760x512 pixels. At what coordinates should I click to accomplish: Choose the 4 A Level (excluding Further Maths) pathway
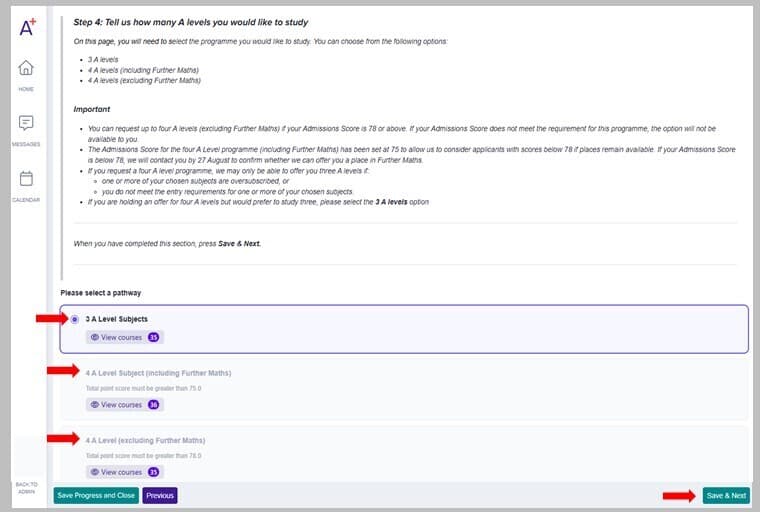[145, 440]
